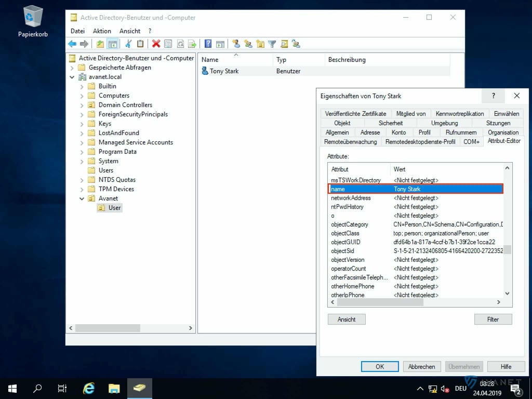Open the Datei menu

(77, 31)
